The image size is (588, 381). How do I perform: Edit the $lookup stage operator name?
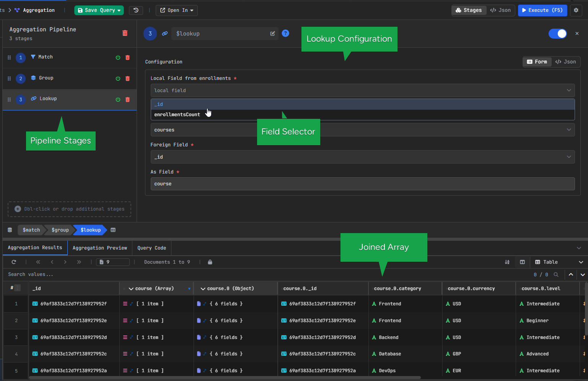[x=272, y=34]
